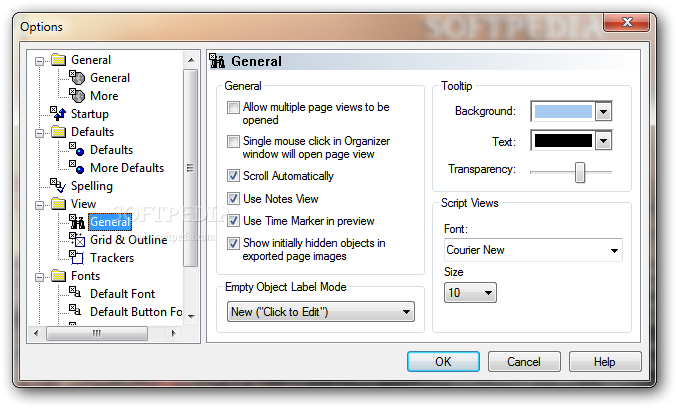Select the Grid & Outline tree item
This screenshot has height=408, width=677.
[128, 240]
